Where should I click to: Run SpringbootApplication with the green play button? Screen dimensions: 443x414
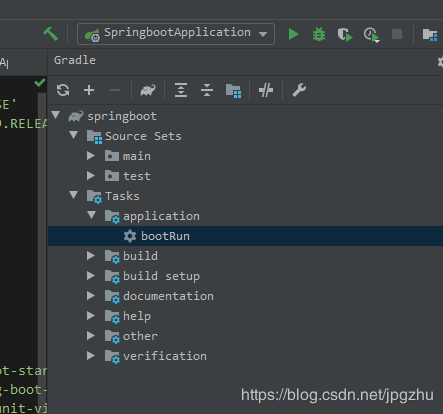[293, 34]
